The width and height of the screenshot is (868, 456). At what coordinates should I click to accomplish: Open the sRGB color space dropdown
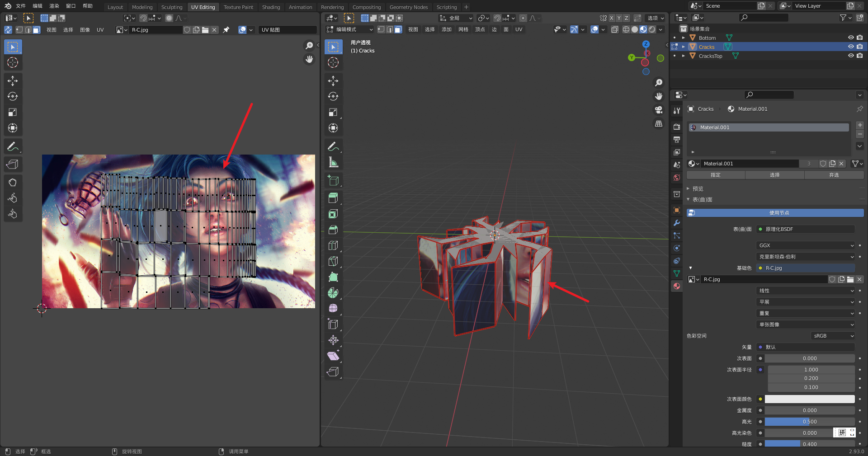833,336
